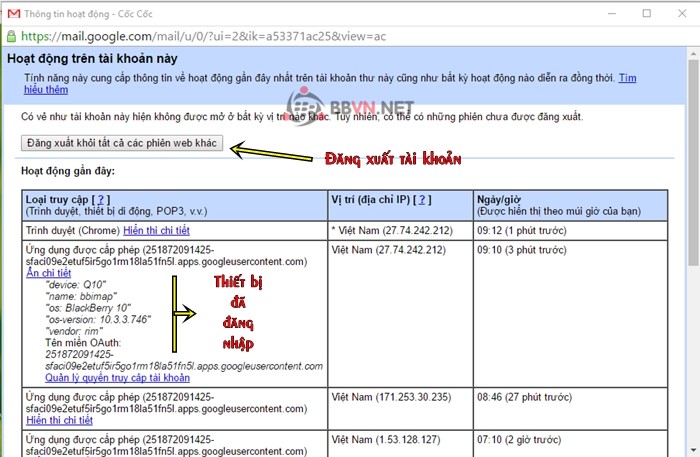700x457 pixels.
Task: Click the Gmail icon in the title bar
Action: [13, 13]
